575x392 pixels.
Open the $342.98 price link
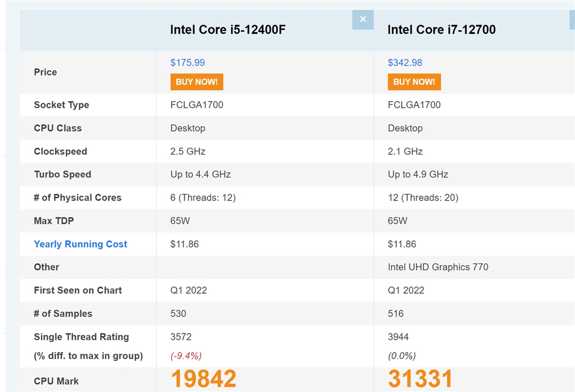pos(405,63)
